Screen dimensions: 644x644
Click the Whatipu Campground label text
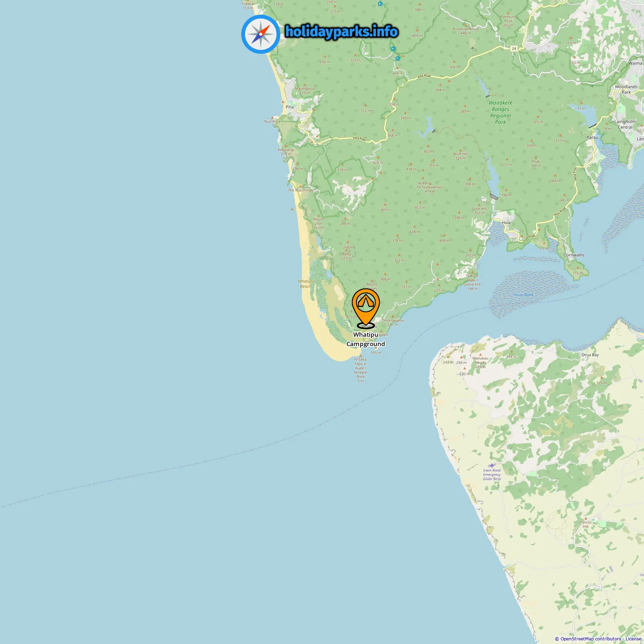(365, 339)
